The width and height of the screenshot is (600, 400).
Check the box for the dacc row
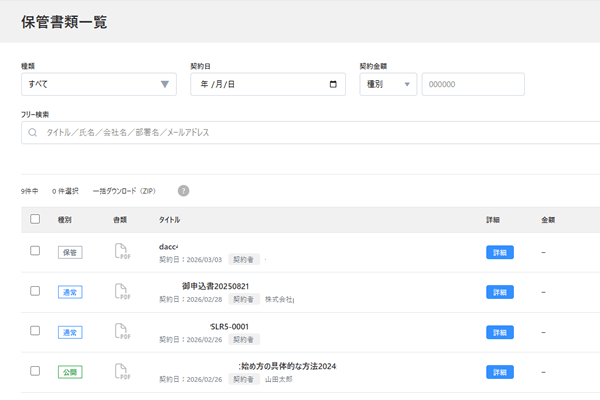point(35,251)
